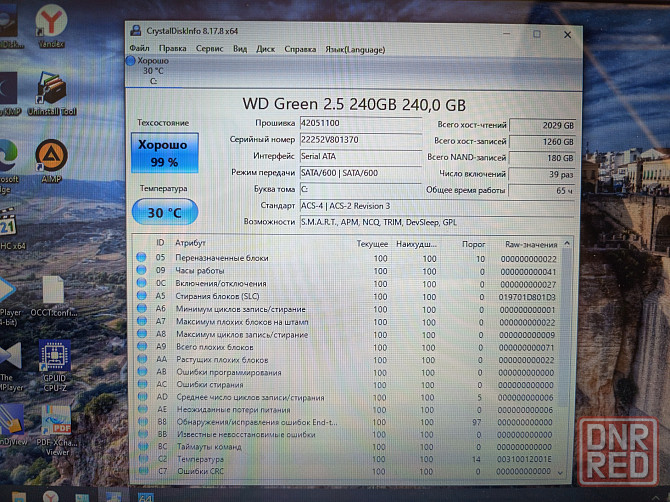The height and width of the screenshot is (502, 670).
Task: Click the transfer mode field SATA/600
Action: 361,173
